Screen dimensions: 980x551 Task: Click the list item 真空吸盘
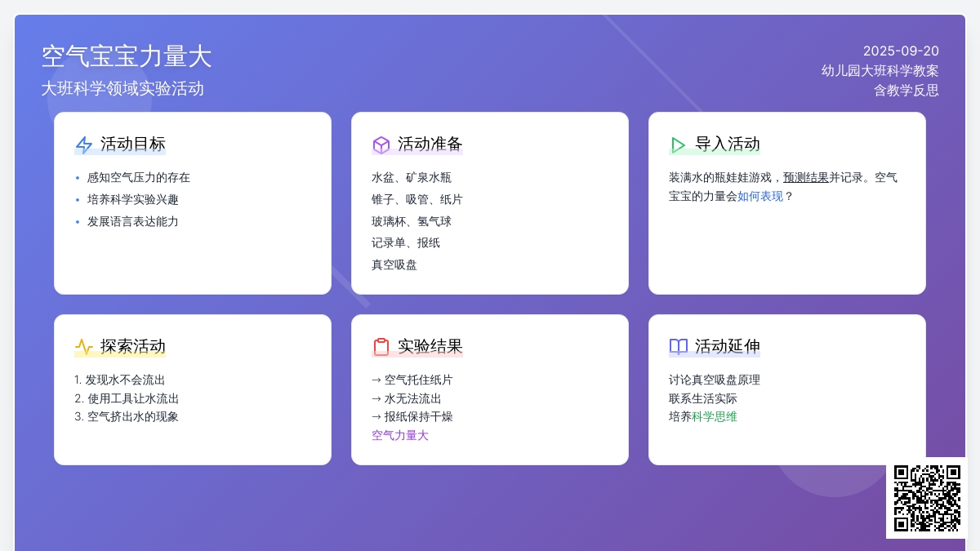tap(394, 264)
